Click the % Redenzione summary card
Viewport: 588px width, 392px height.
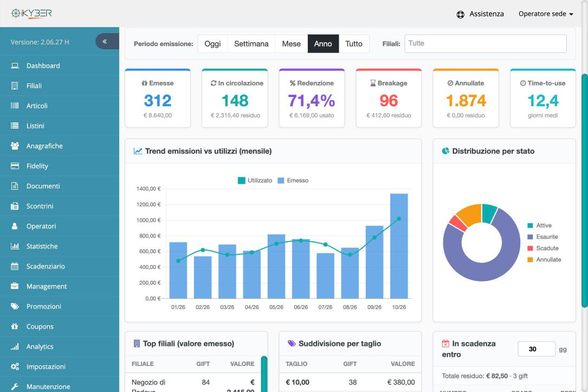click(x=312, y=98)
